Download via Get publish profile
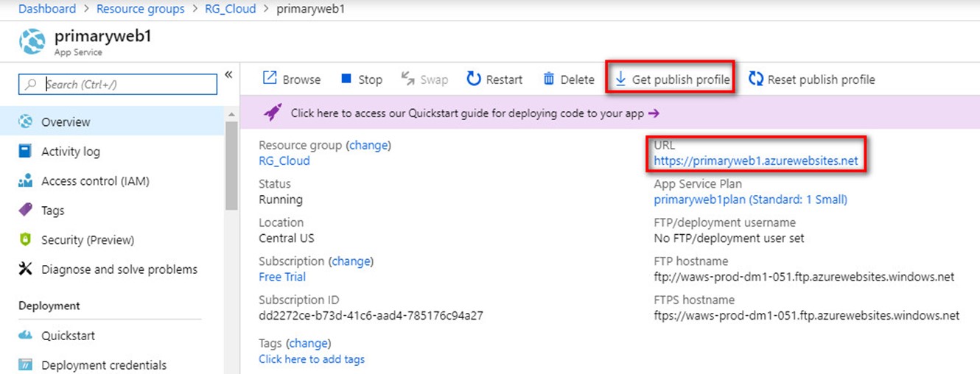The height and width of the screenshot is (374, 980). [672, 80]
